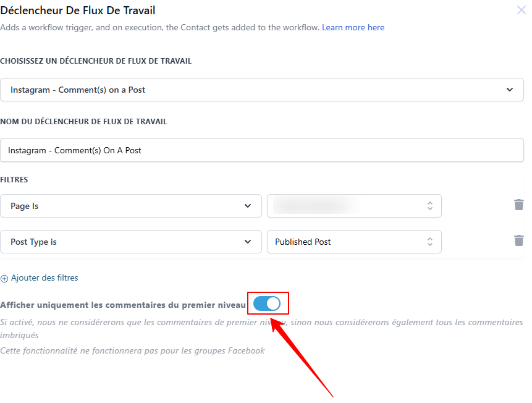Click the "Ajouter des filtres" link

click(44, 278)
